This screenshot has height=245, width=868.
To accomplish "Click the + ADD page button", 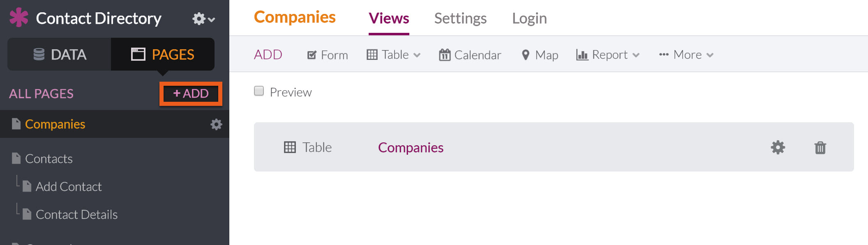I will (x=191, y=94).
